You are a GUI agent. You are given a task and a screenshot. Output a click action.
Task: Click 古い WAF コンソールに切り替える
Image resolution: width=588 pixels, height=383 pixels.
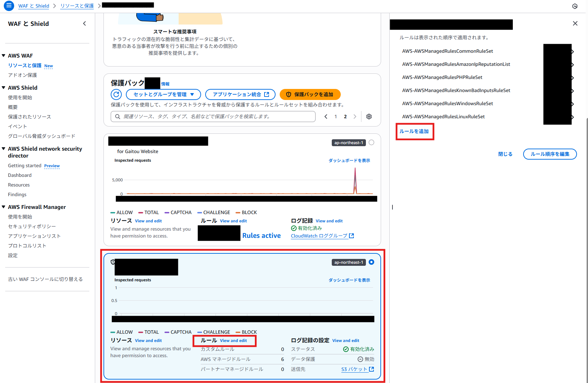tap(46, 279)
